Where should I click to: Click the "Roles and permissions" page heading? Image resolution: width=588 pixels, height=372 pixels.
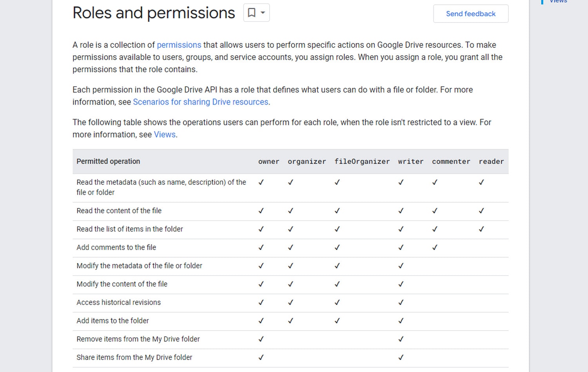point(154,13)
